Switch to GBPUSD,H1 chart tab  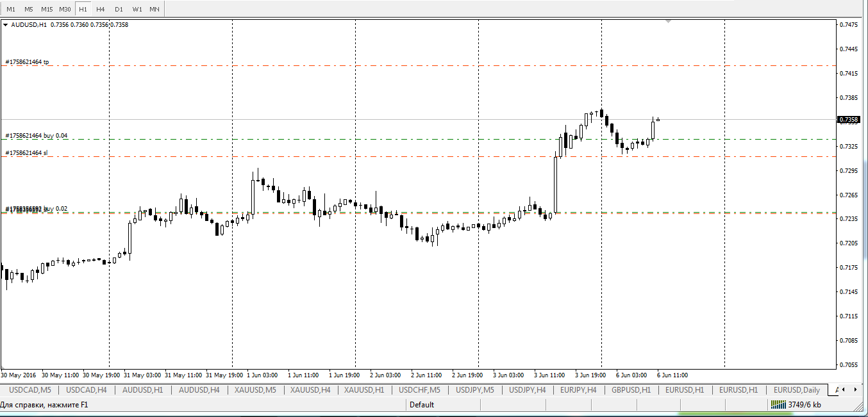tap(631, 389)
